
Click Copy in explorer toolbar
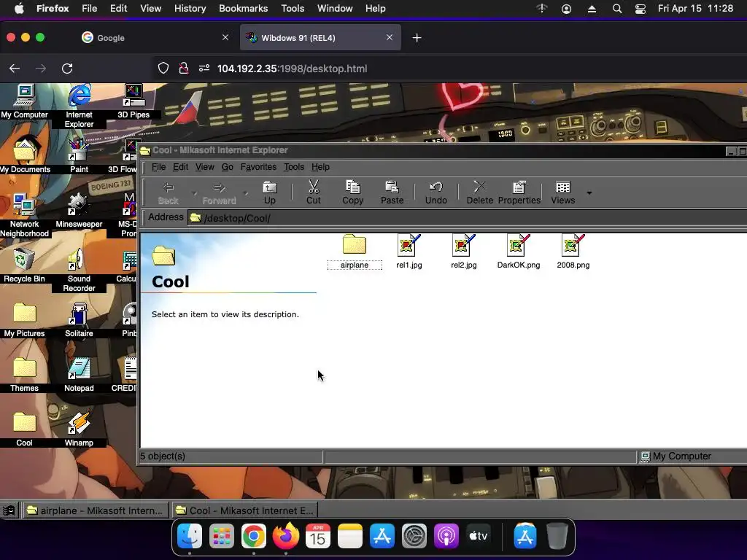(352, 192)
